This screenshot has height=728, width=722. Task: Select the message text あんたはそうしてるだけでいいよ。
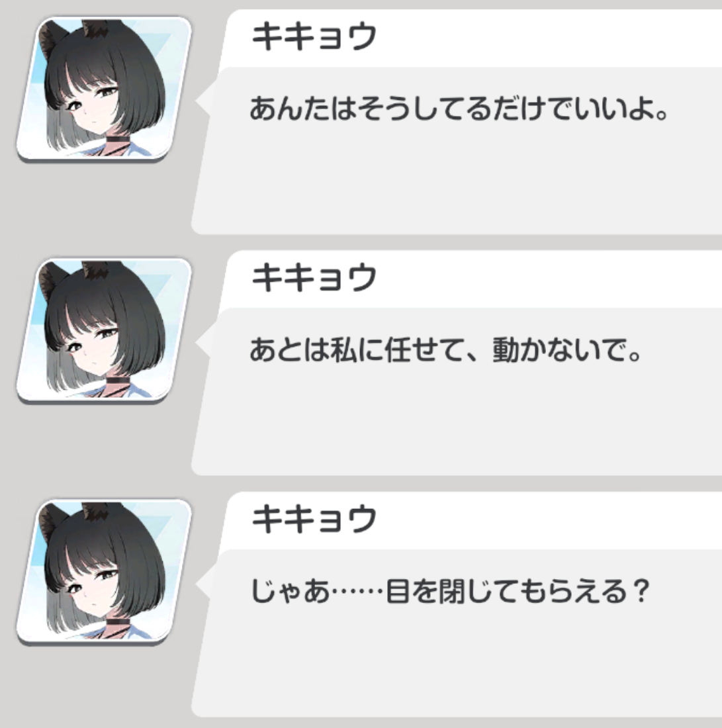[459, 109]
